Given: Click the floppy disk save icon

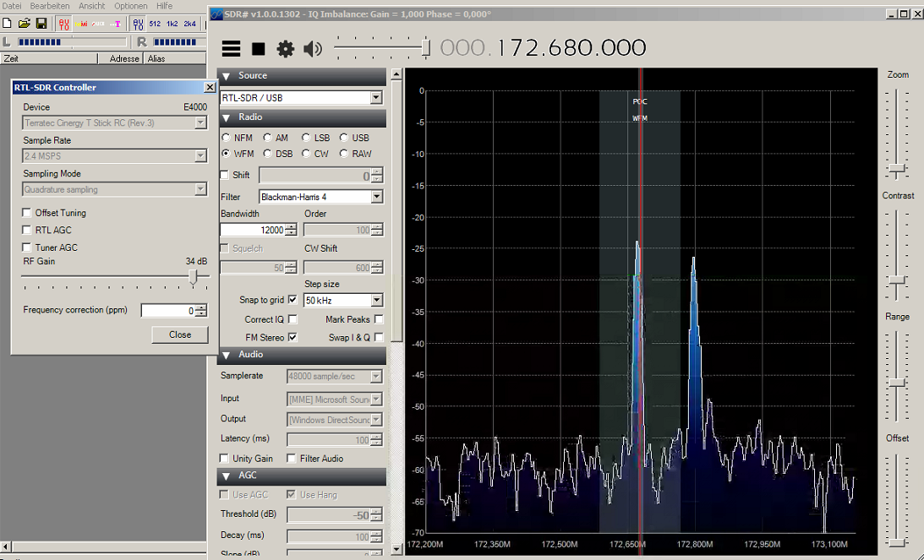Looking at the screenshot, I should [41, 24].
